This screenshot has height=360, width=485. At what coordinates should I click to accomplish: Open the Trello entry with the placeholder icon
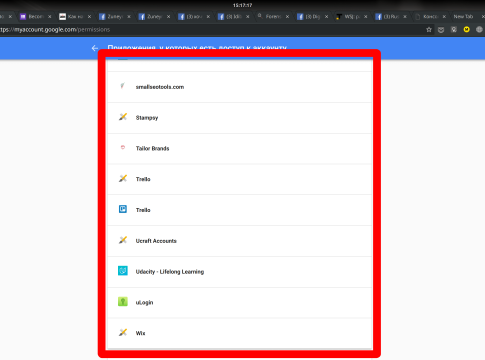239,179
